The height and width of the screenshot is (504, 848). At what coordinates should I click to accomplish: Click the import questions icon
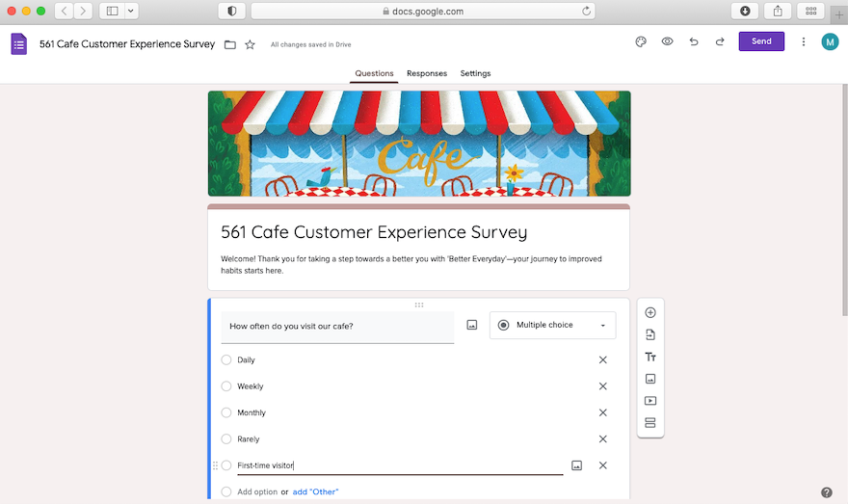pyautogui.click(x=650, y=334)
